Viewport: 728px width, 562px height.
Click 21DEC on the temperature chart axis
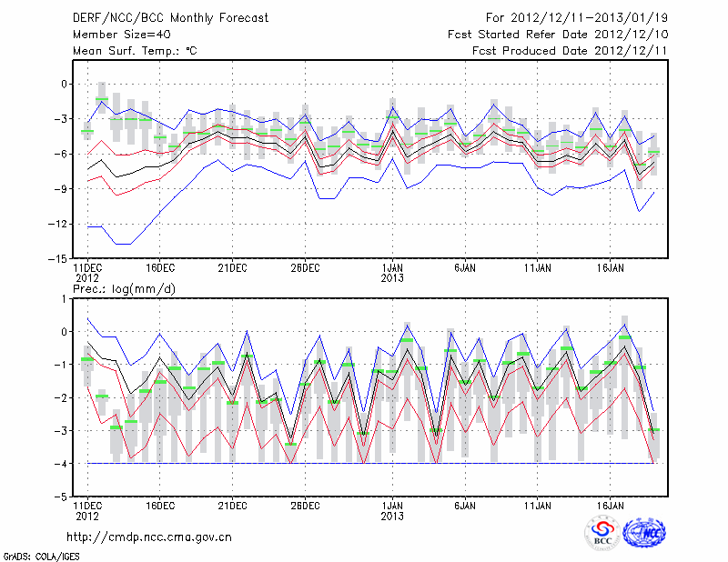tap(232, 268)
